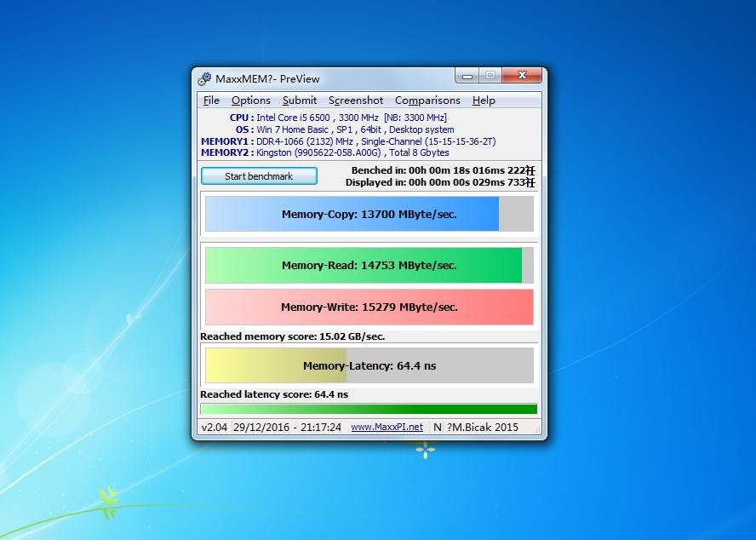756x540 pixels.
Task: Open the Options menu
Action: [250, 101]
